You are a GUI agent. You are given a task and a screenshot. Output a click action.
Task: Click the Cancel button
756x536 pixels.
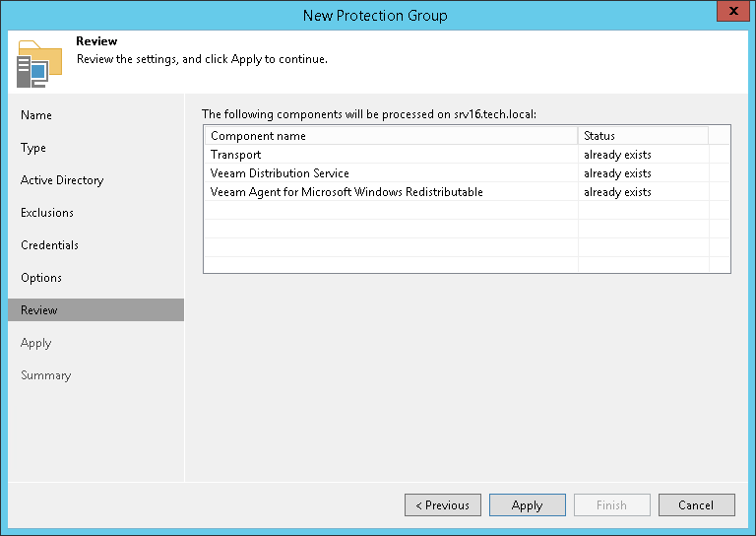(x=696, y=505)
